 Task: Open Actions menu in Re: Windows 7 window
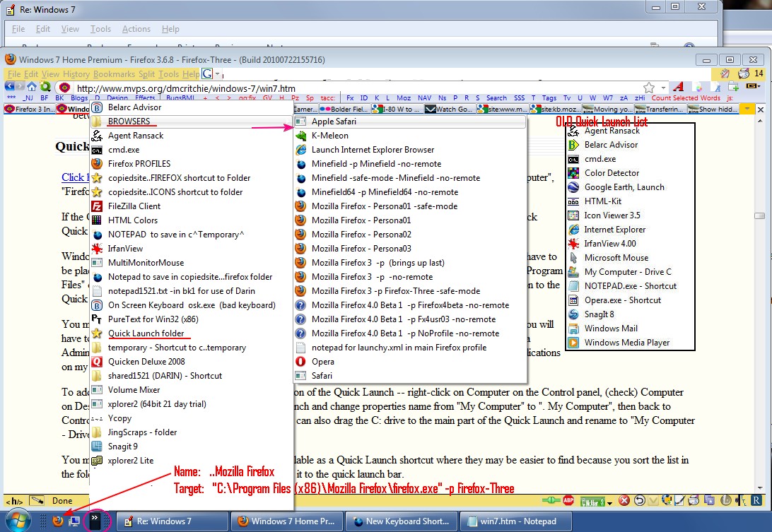[136, 29]
